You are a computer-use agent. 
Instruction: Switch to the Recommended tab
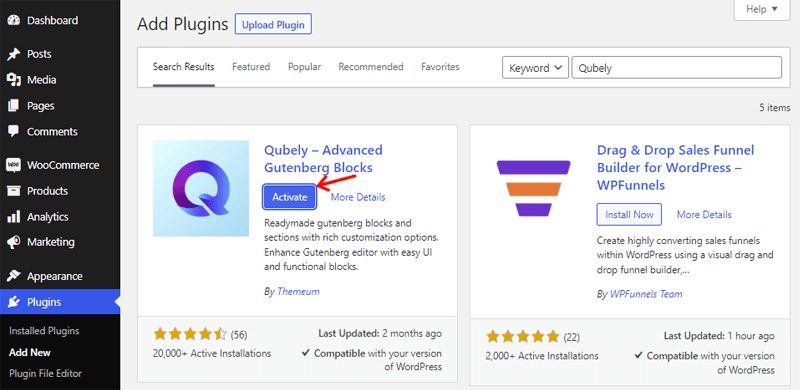point(371,67)
